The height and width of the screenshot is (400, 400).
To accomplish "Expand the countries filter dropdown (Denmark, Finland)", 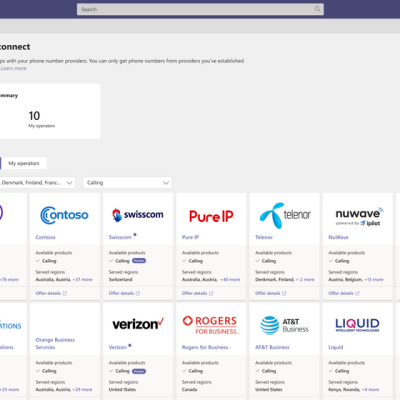I will pos(37,183).
